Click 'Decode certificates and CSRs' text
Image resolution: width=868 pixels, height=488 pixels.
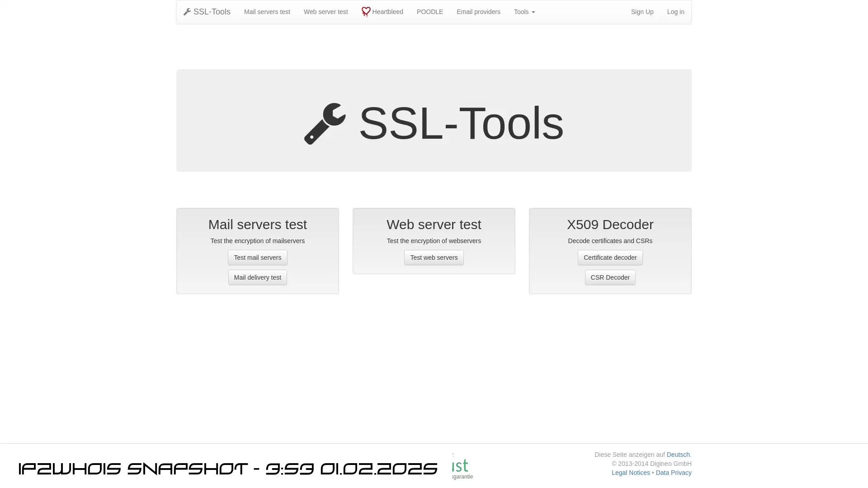[610, 241]
